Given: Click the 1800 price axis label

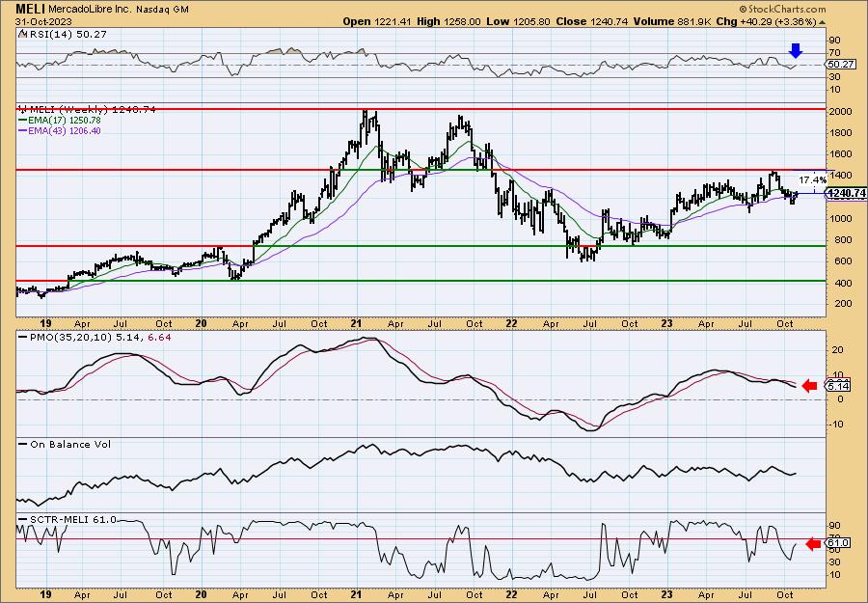Looking at the screenshot, I should click(840, 133).
